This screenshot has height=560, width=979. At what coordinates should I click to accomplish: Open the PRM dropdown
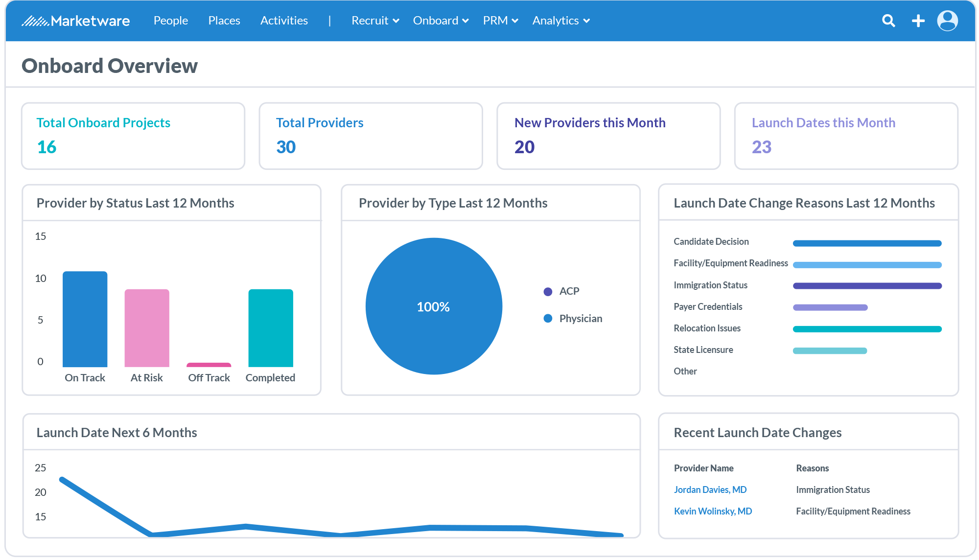click(500, 21)
